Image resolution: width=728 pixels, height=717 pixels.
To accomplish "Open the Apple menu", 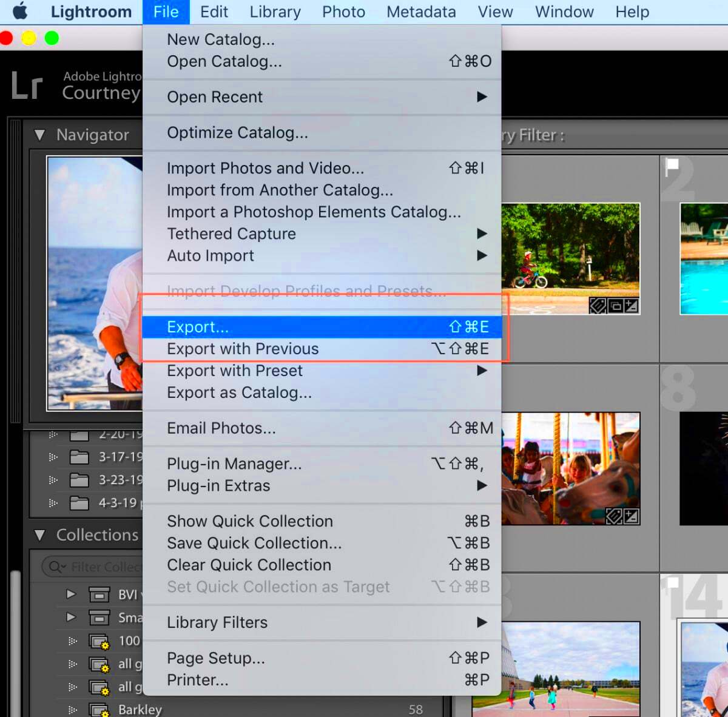I will point(21,12).
